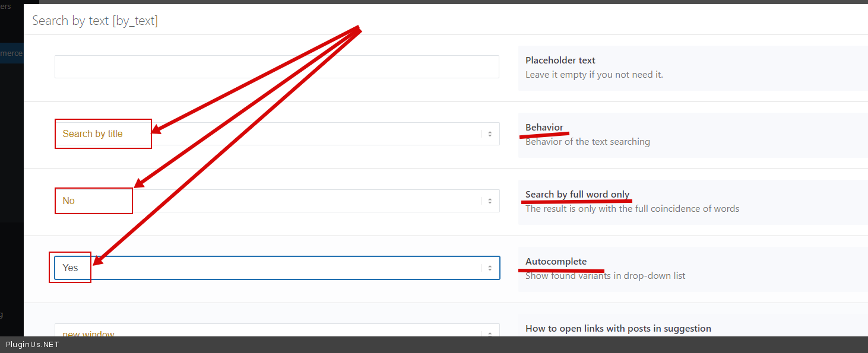Click the 'Autocomplete' option label
The height and width of the screenshot is (353, 868).
(x=556, y=262)
